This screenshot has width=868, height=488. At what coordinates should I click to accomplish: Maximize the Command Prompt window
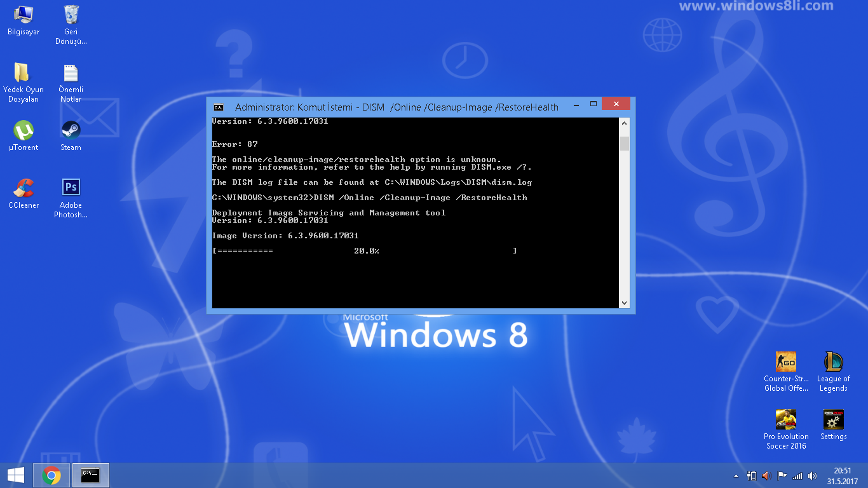593,104
